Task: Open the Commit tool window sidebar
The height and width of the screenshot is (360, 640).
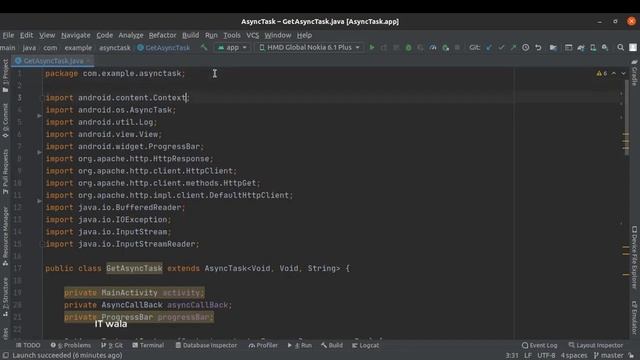Action: point(5,120)
